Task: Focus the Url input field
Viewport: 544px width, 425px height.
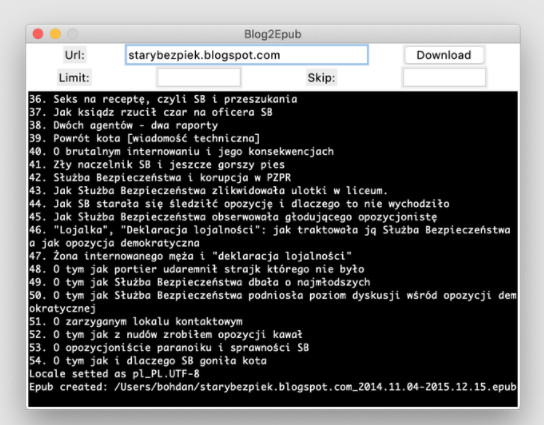Action: [x=247, y=55]
